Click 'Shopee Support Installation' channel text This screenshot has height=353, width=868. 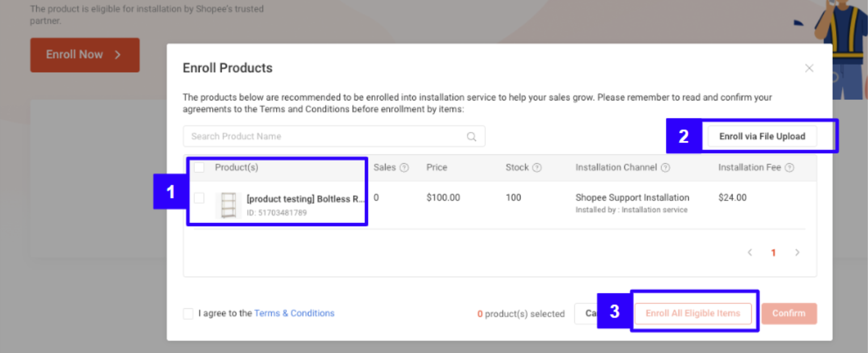coord(632,197)
